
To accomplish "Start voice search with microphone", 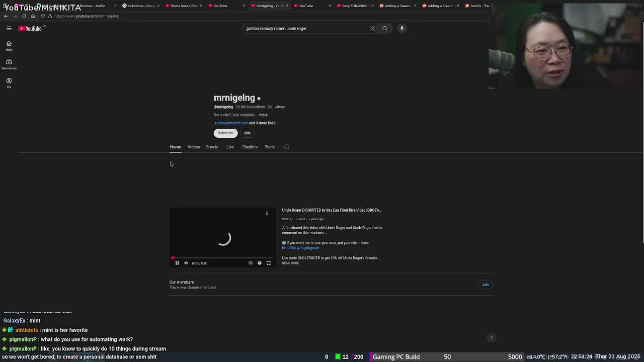I will click(x=402, y=29).
